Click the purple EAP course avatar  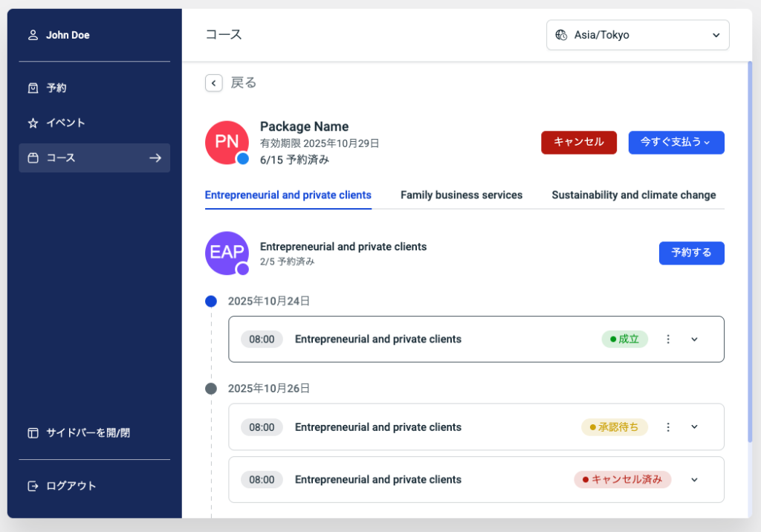pyautogui.click(x=227, y=253)
